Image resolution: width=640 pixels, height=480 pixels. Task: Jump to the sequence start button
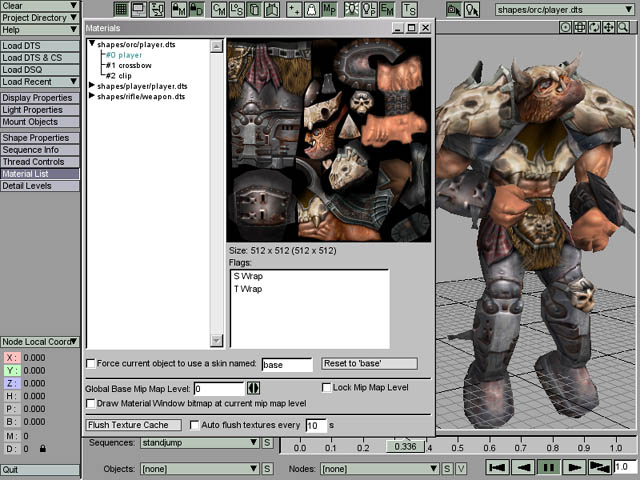pos(496,467)
